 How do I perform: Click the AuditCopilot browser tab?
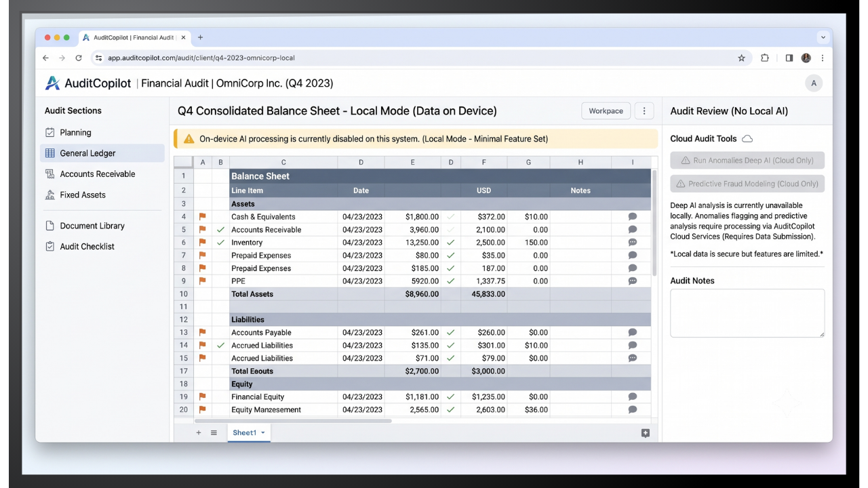(x=134, y=38)
